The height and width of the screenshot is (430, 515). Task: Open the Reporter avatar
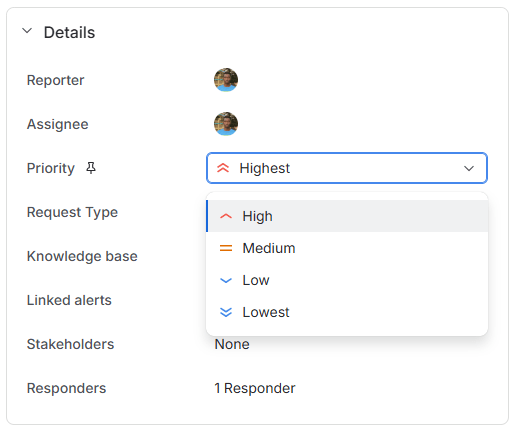click(226, 80)
